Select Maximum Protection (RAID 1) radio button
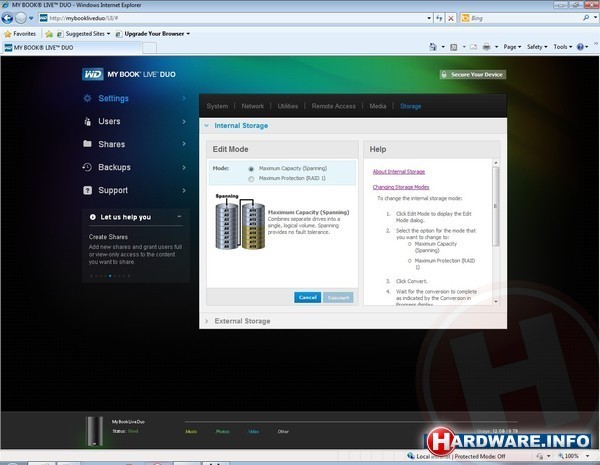This screenshot has width=600, height=465. click(251, 179)
